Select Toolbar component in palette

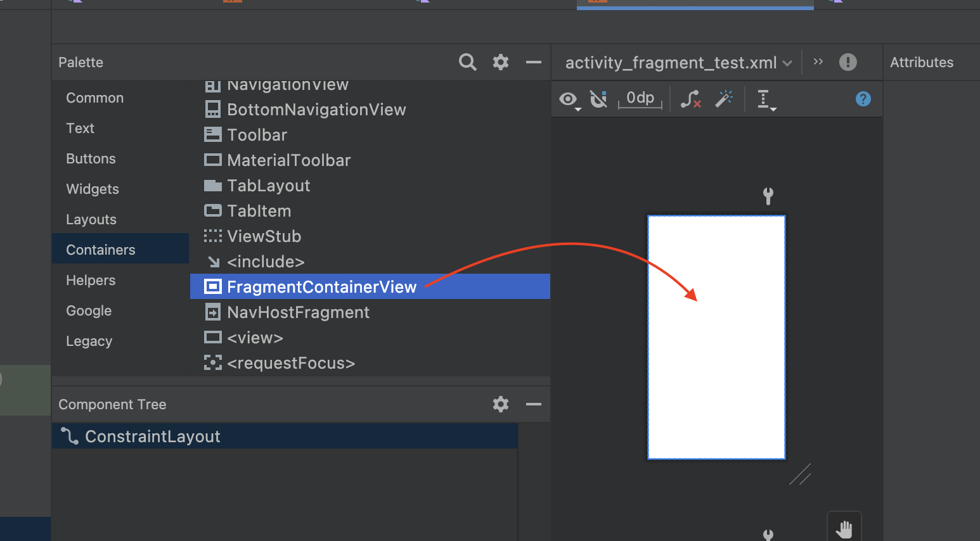[x=370, y=135]
